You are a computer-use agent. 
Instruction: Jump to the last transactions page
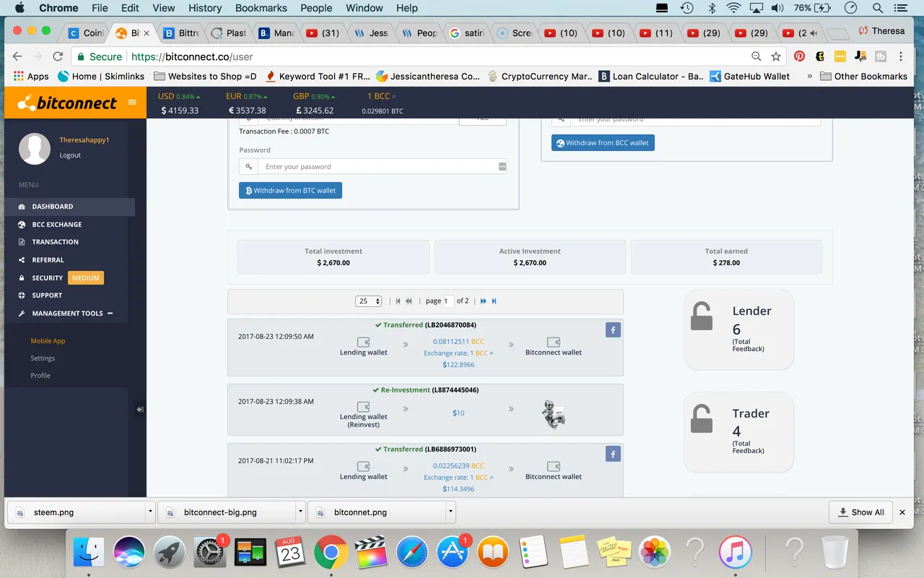point(494,301)
